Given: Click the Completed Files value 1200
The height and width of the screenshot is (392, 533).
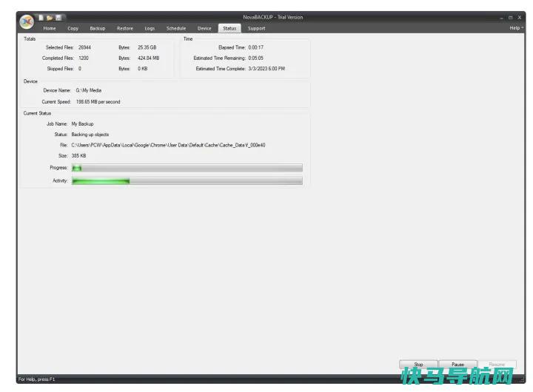Looking at the screenshot, I should click(x=84, y=58).
